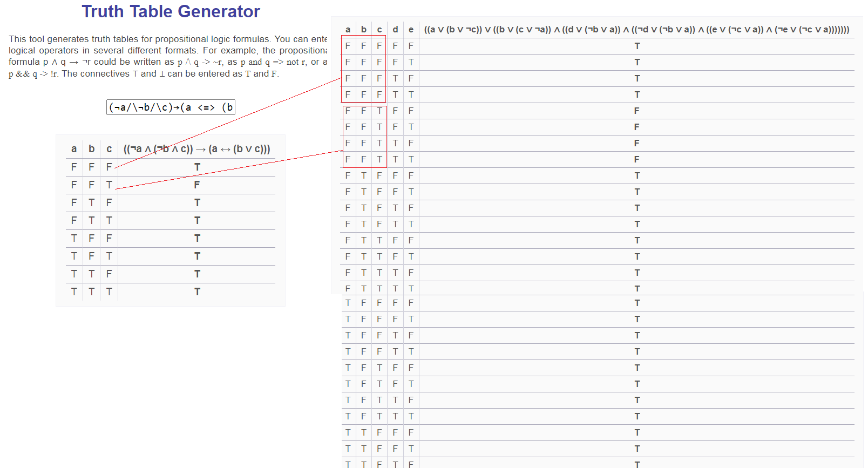Click the last visible T result in large table
Screen dimensions: 868x468
coord(637,464)
